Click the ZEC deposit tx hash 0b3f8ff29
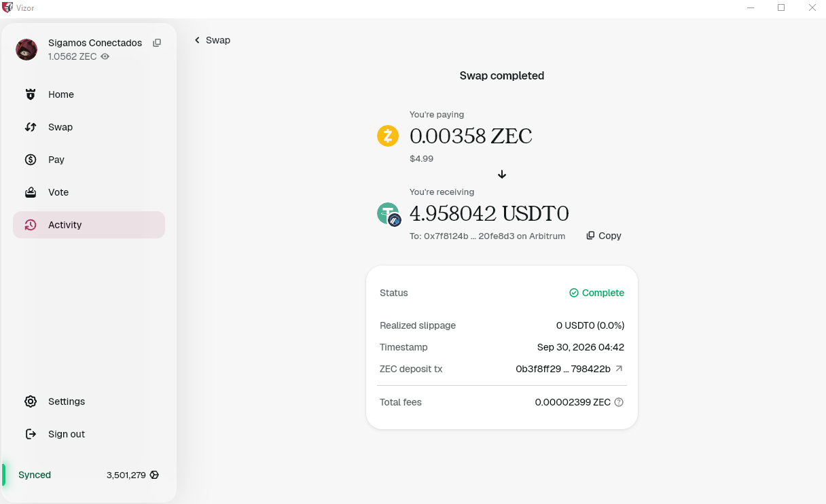This screenshot has height=504, width=826. point(563,369)
